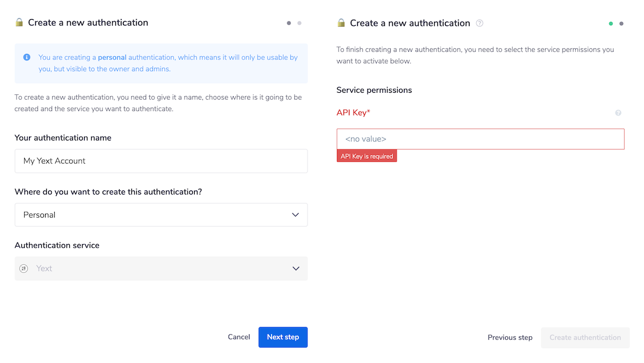644x363 pixels.
Task: Click the lock icon on the left panel title
Action: point(19,23)
